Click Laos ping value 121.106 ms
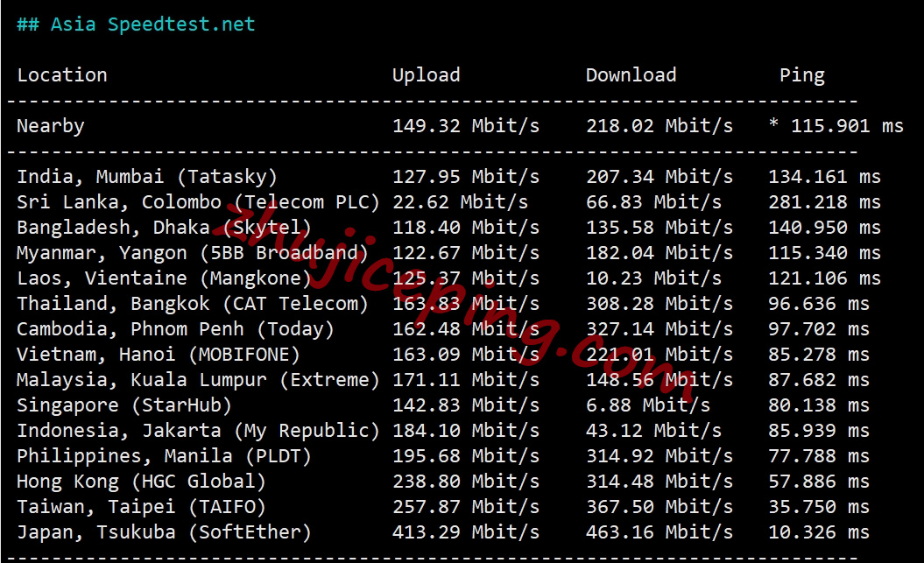 824,278
